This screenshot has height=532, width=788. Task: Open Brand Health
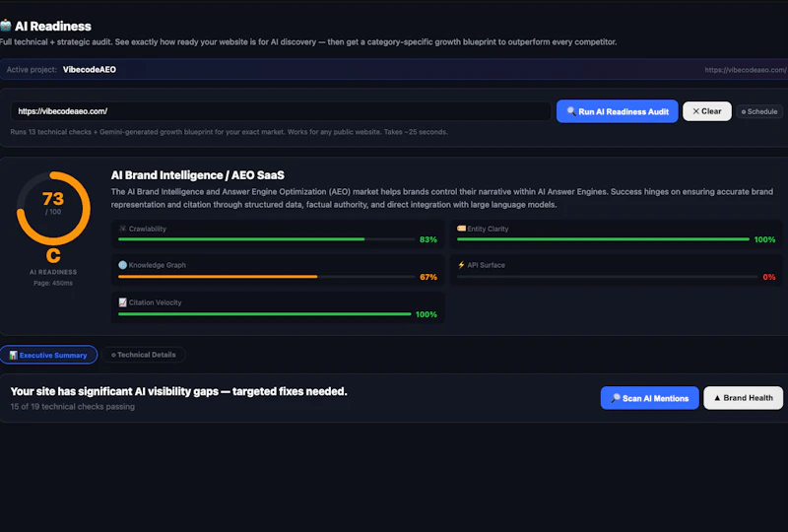(744, 398)
